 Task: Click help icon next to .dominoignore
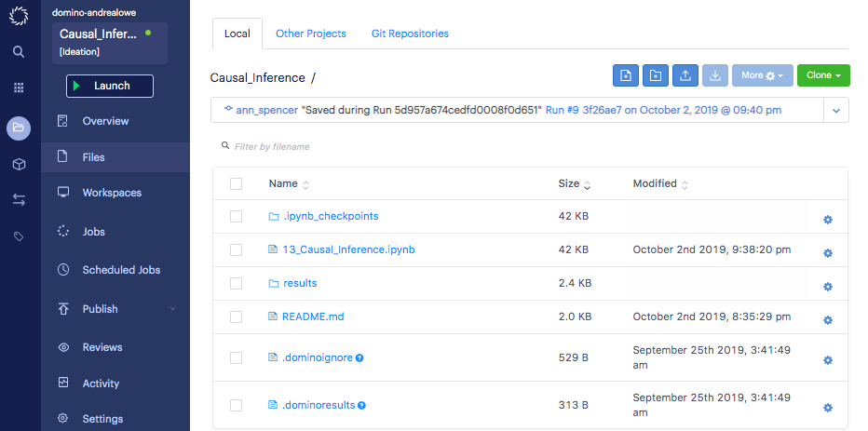(x=360, y=357)
